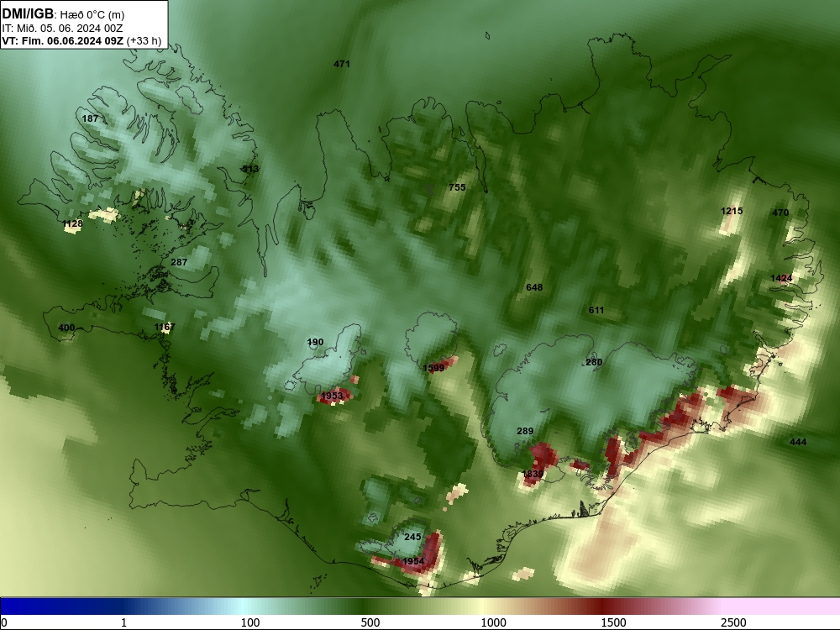Click the 444 value offshore southeast
The image size is (840, 630).
[798, 442]
